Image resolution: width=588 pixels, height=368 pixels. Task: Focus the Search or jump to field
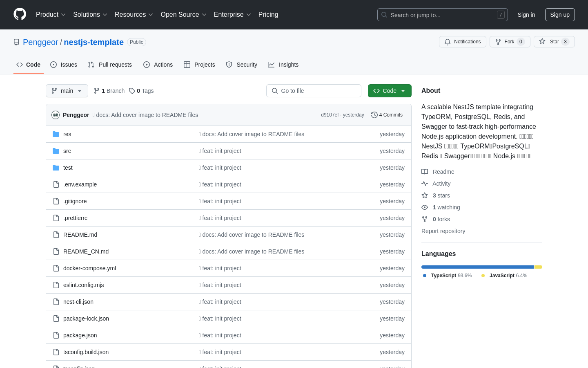tap(443, 15)
